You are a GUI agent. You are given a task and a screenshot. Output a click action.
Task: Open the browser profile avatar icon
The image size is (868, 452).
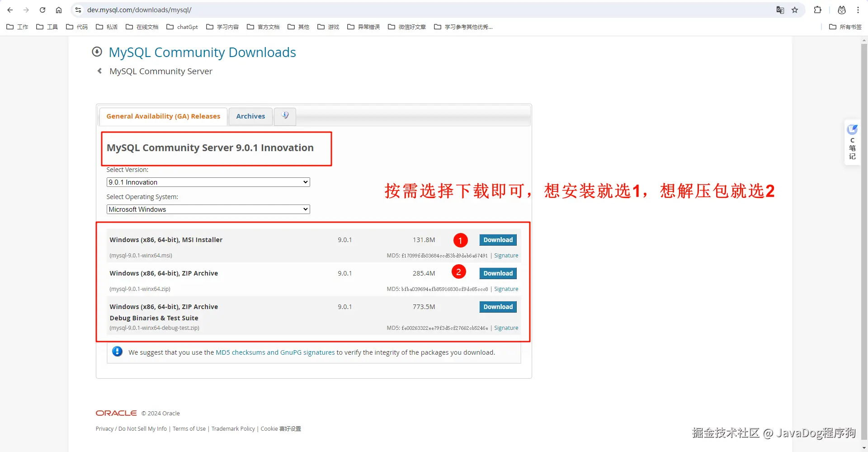[x=842, y=10]
